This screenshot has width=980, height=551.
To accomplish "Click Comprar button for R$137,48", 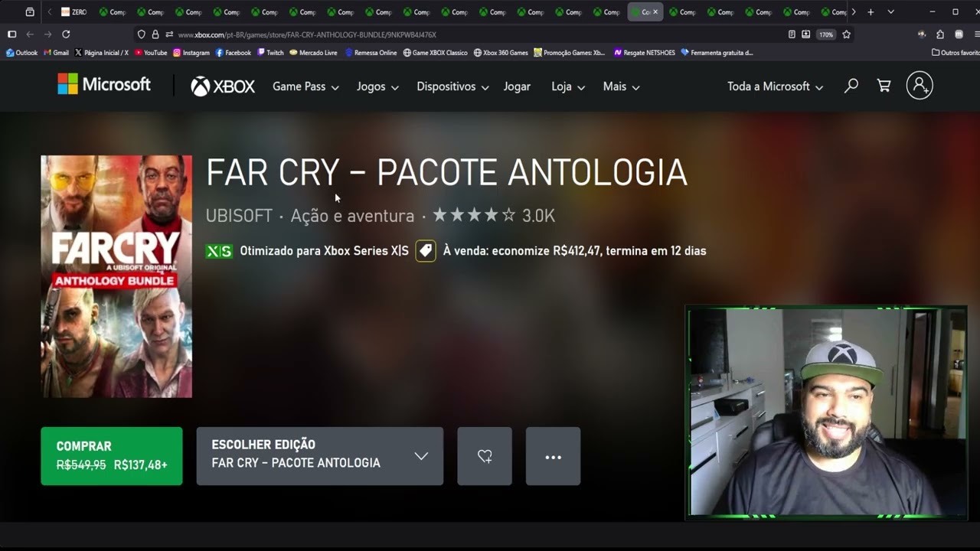I will [x=112, y=456].
